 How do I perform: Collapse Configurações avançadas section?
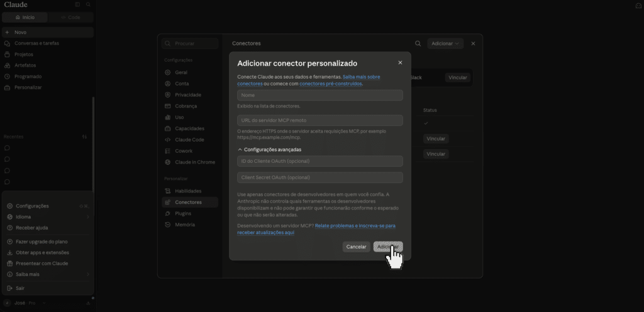click(x=269, y=150)
